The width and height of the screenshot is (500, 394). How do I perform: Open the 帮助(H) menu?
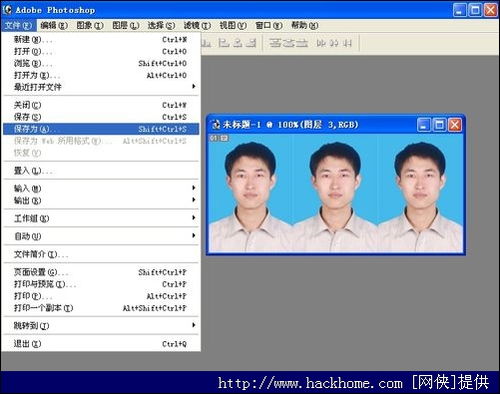pyautogui.click(x=304, y=25)
